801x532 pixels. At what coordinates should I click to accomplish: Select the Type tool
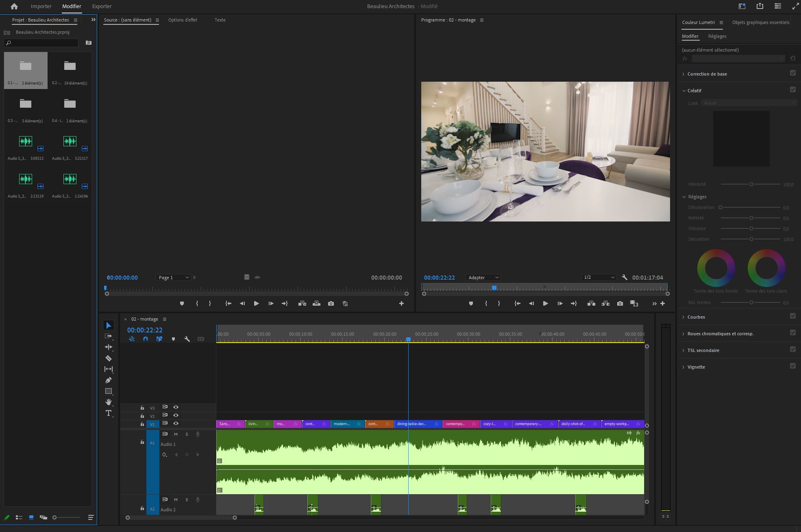coord(108,413)
